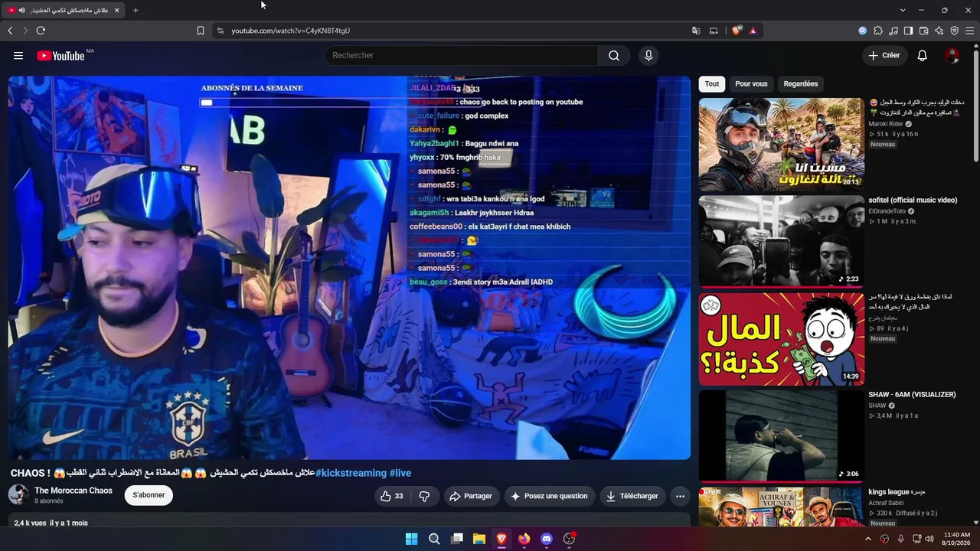This screenshot has height=551, width=980.
Task: Open the sofitel music video thumbnail
Action: point(781,242)
